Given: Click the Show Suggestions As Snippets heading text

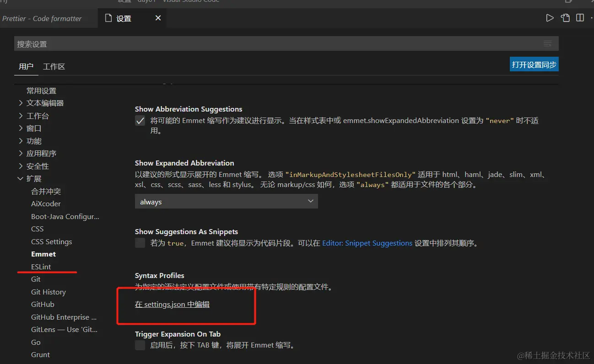Looking at the screenshot, I should [x=187, y=232].
